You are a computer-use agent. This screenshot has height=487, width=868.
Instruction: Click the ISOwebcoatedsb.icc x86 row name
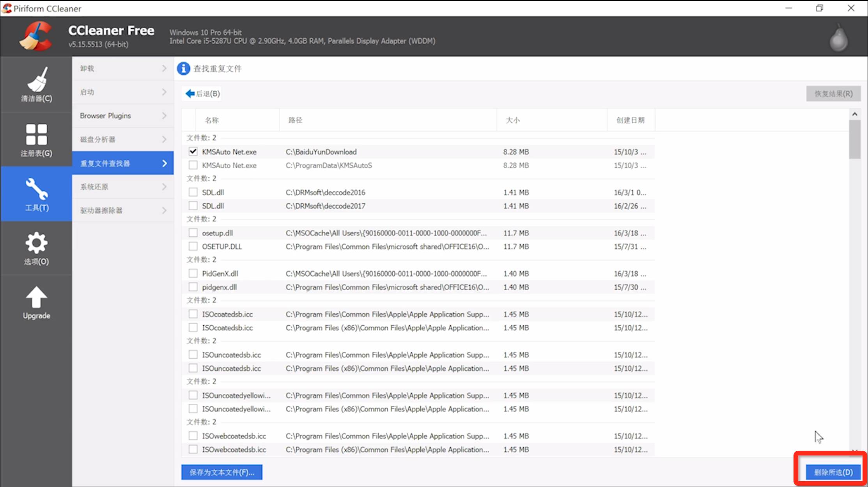click(x=234, y=449)
